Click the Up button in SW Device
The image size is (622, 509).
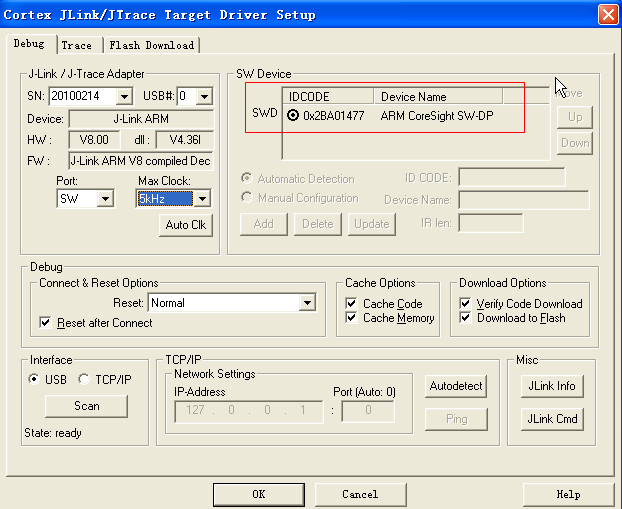click(x=575, y=117)
